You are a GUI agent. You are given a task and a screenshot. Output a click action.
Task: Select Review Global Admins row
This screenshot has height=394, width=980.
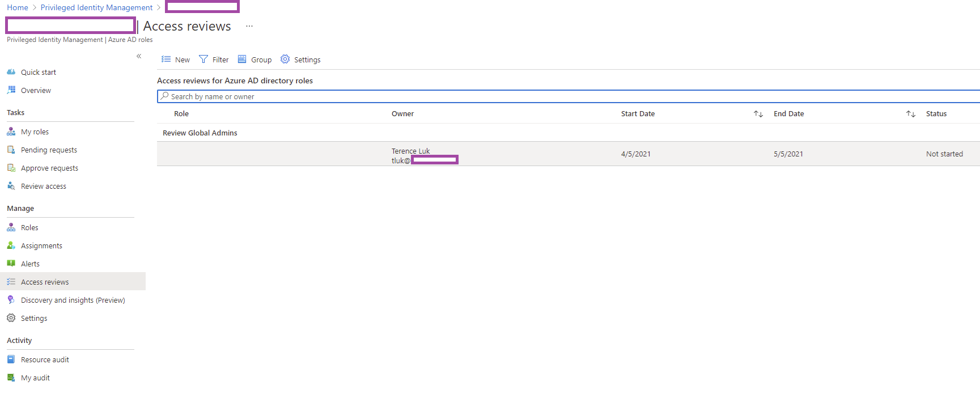click(x=569, y=133)
